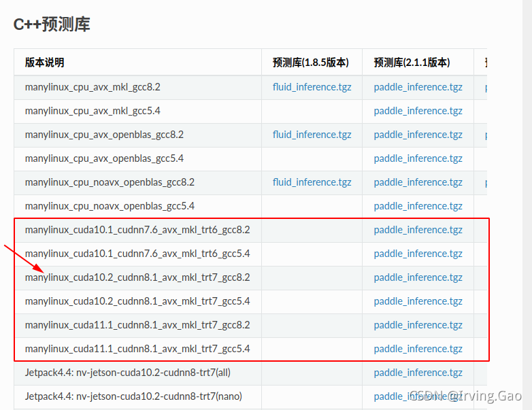Image resolution: width=532 pixels, height=410 pixels.
Task: Select text manylinux_cuda10.1_cudnn7.6_avx_mkl_trt6_gcc5.4
Action: (x=137, y=254)
